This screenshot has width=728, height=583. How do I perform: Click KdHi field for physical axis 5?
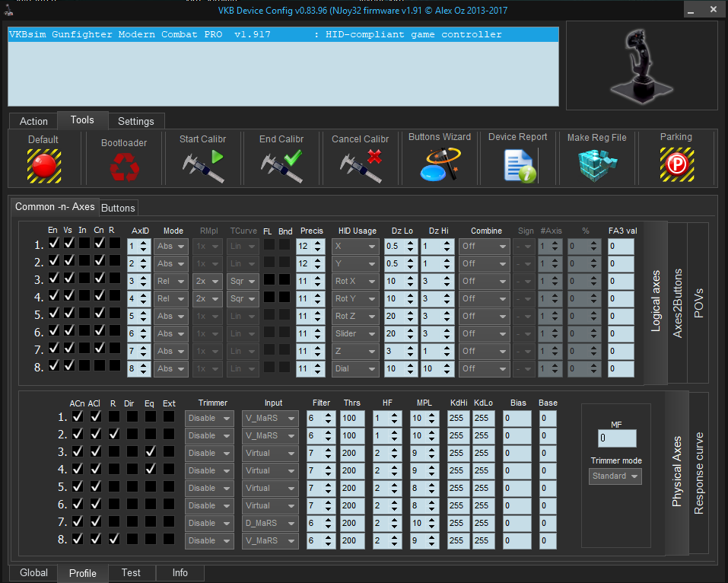[458, 488]
